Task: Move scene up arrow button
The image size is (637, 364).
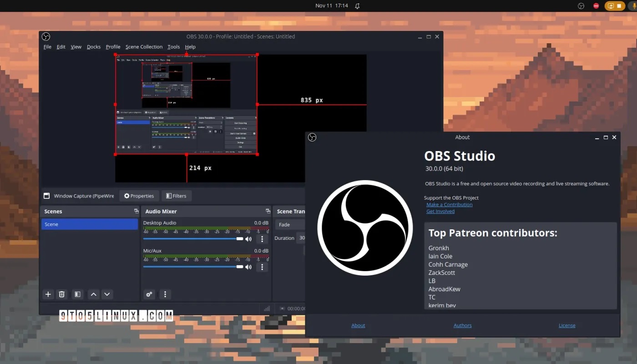Action: pos(93,294)
